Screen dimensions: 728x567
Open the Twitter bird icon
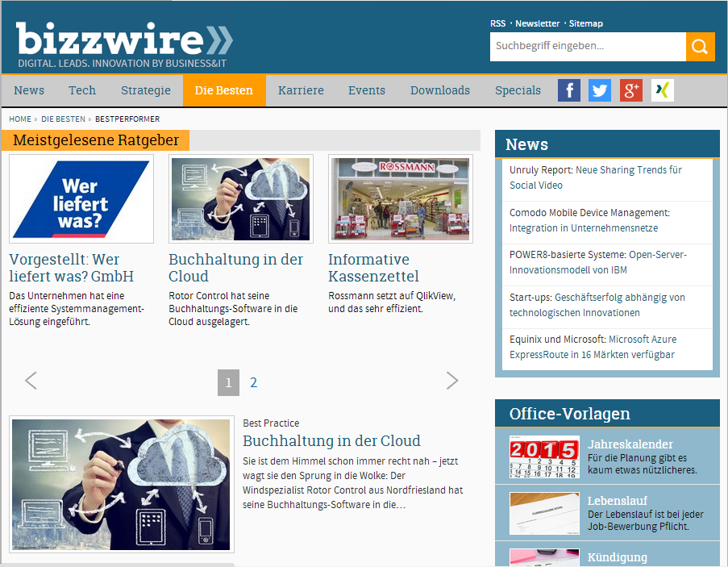pos(600,90)
